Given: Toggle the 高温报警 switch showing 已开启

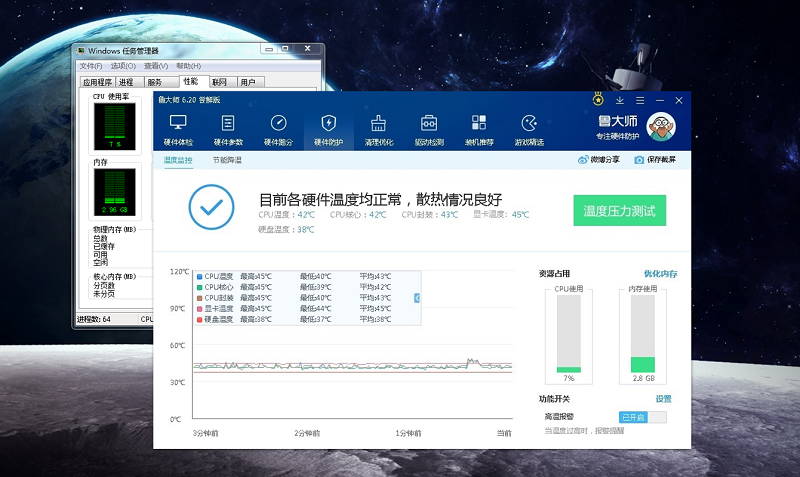Looking at the screenshot, I should click(642, 417).
